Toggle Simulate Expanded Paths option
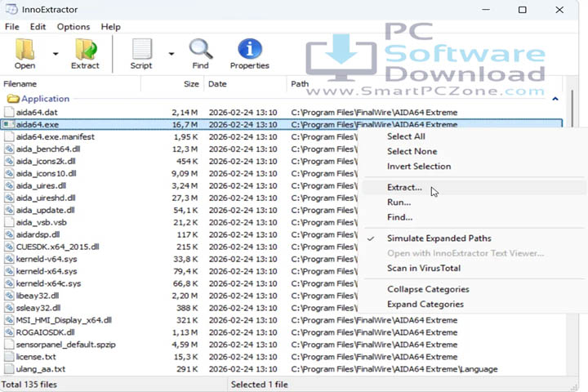 tap(439, 238)
